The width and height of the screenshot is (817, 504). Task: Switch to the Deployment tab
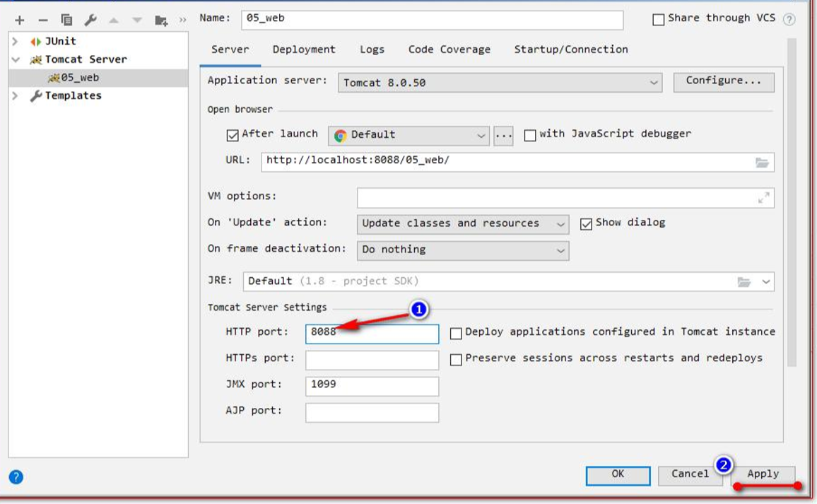[x=304, y=49]
